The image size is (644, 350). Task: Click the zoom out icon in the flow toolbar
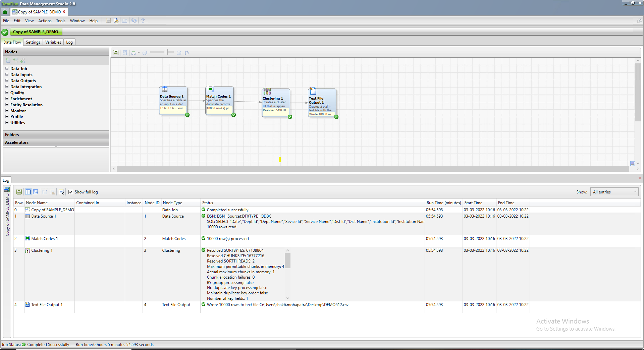145,53
